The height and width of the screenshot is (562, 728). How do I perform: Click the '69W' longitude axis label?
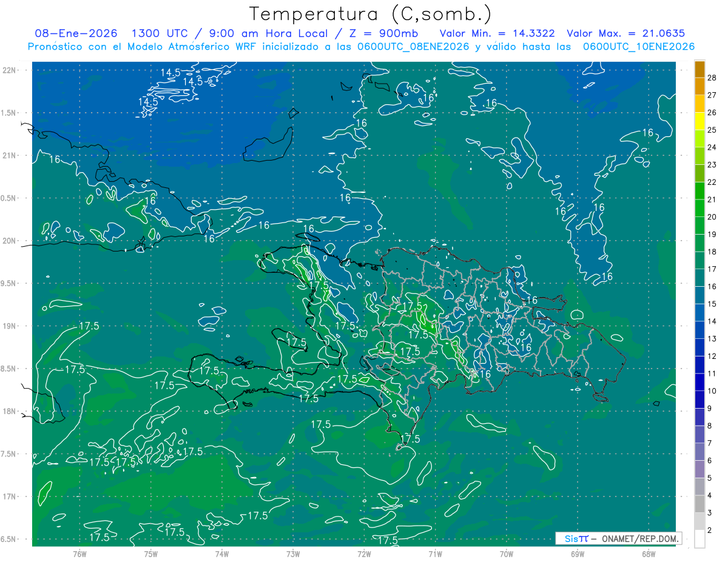coord(577,554)
